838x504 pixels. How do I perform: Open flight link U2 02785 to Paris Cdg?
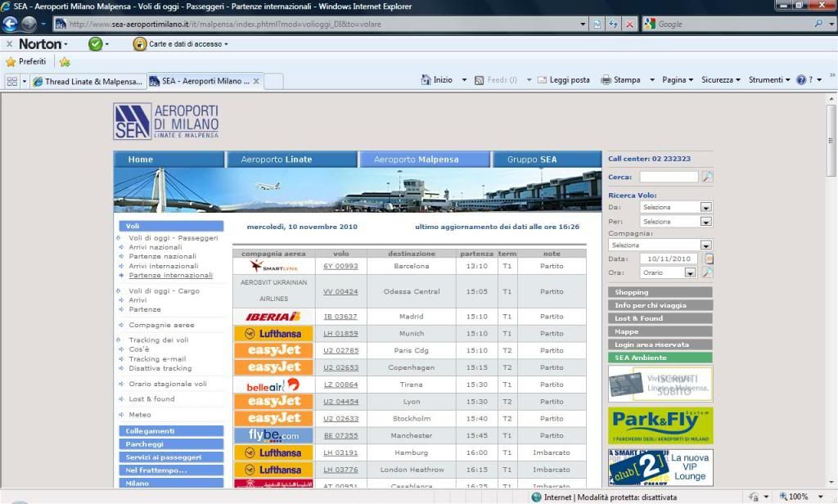(x=340, y=351)
